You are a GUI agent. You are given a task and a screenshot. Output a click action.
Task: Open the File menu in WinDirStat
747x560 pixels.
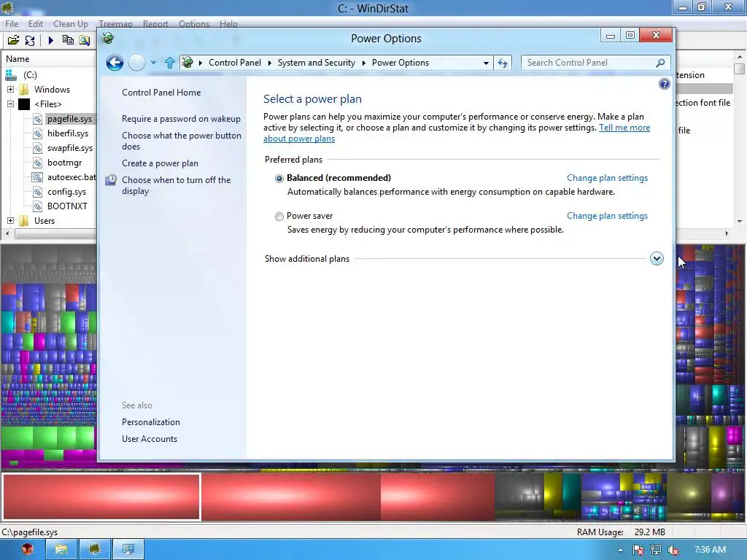[12, 24]
